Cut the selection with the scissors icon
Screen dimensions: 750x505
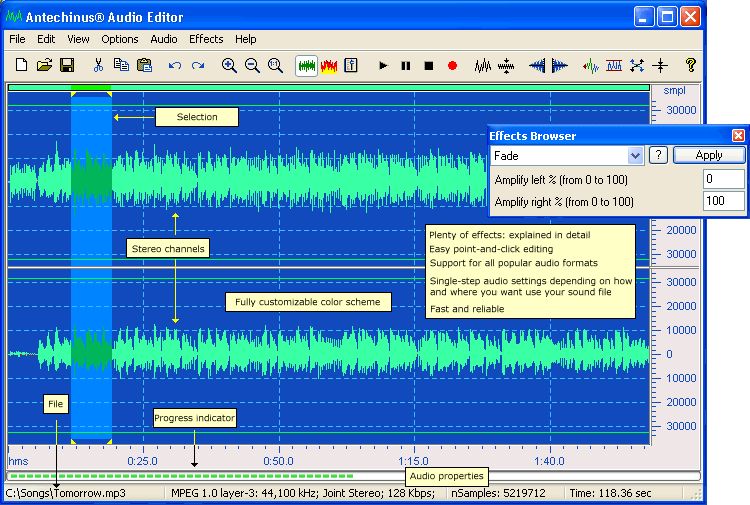tap(99, 65)
